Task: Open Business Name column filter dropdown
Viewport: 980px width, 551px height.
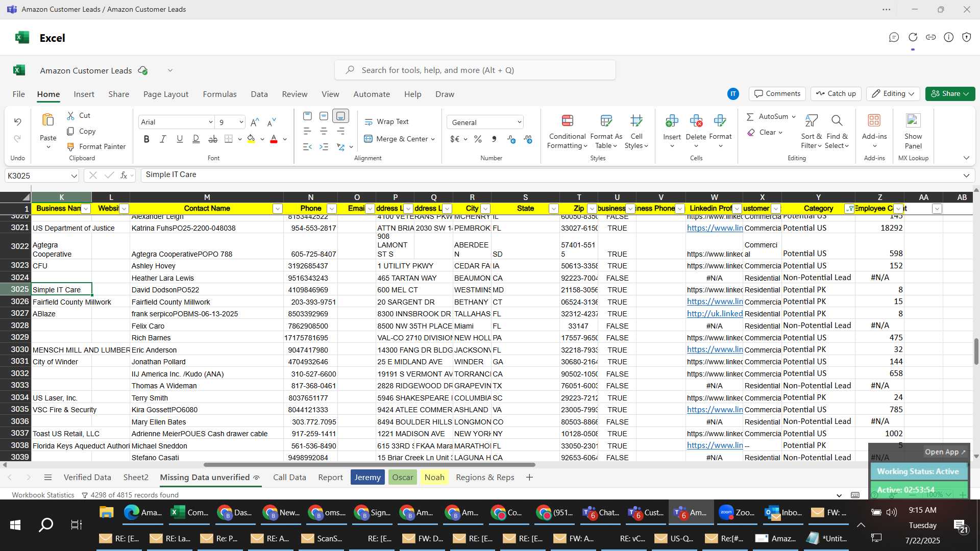Action: tap(86, 209)
